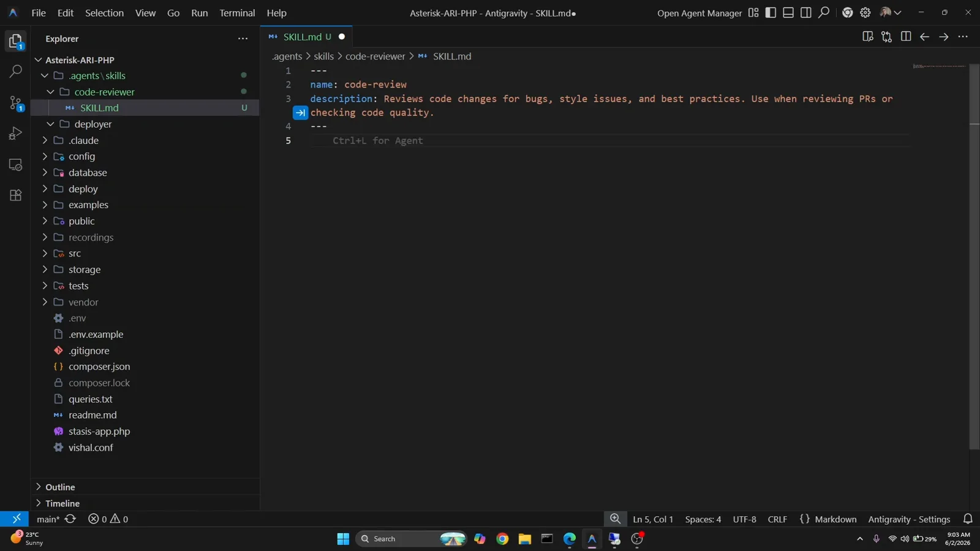
Task: Open stasis-app.php file in explorer
Action: (99, 432)
